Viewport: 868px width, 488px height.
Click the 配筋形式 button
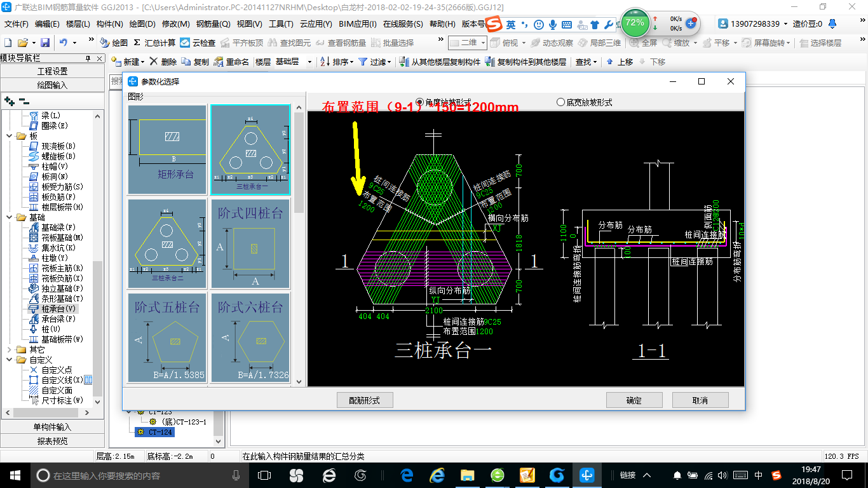pyautogui.click(x=365, y=400)
